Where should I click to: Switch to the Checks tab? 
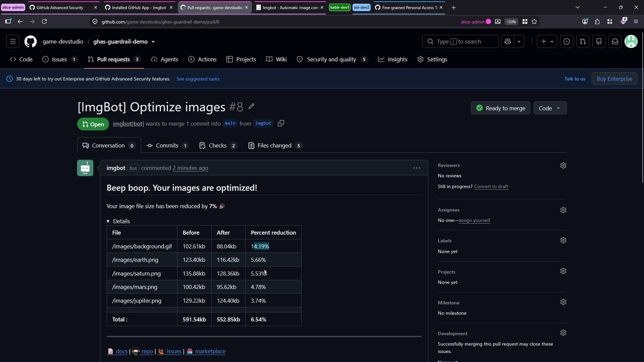tap(218, 145)
